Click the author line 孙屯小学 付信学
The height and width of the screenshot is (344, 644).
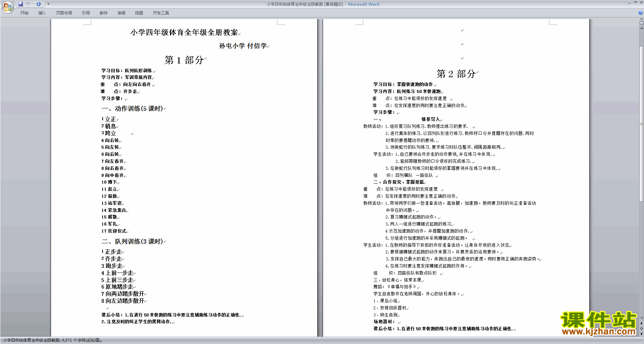tap(243, 46)
